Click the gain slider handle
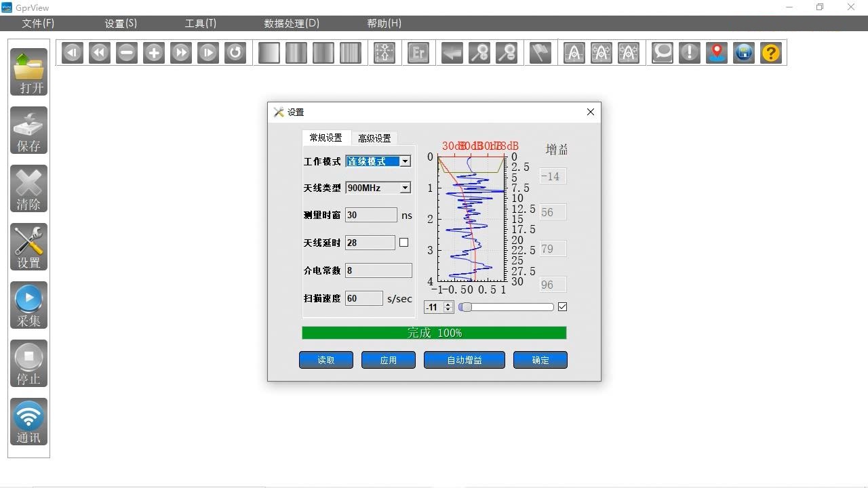 (x=465, y=307)
